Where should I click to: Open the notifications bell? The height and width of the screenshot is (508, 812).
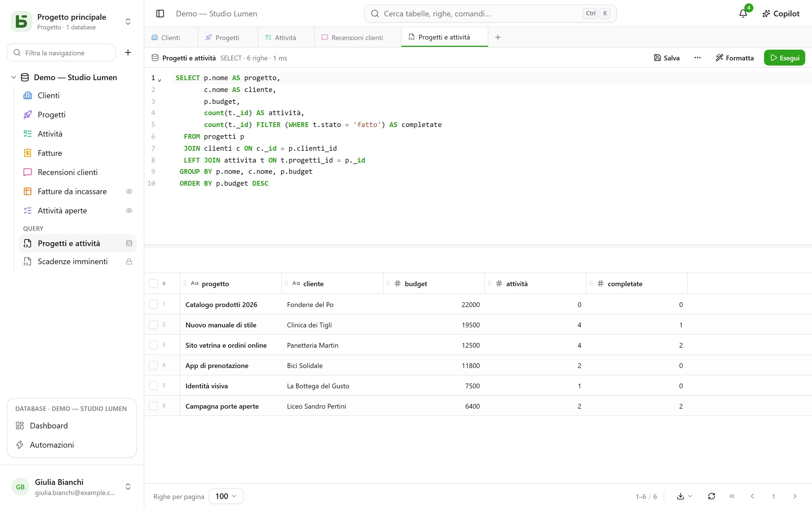click(743, 14)
